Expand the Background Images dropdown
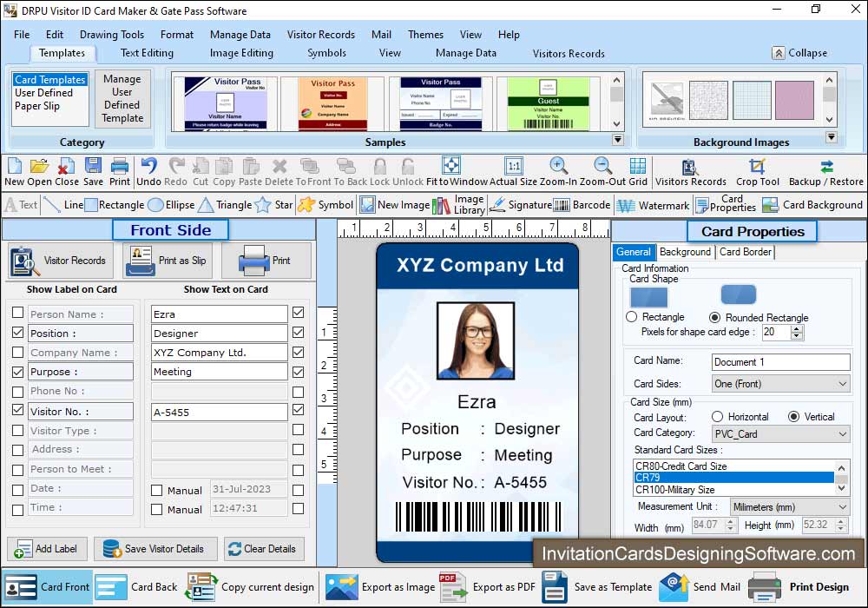The height and width of the screenshot is (608, 868). point(831,136)
